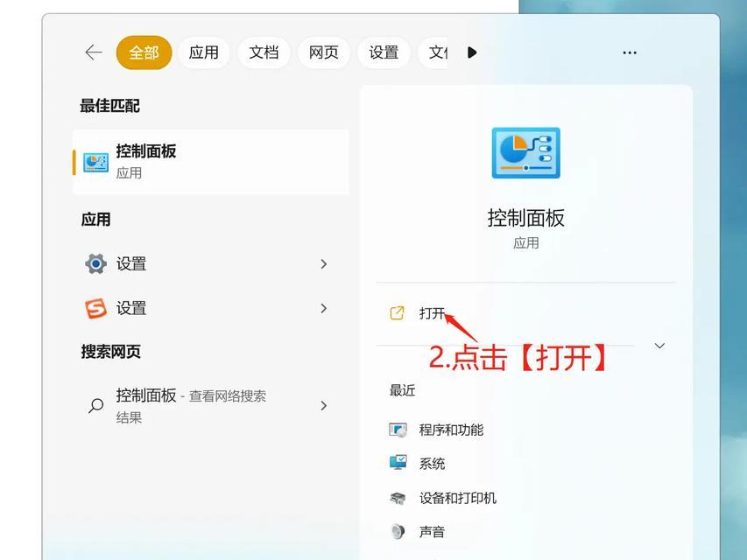This screenshot has width=747, height=560.
Task: Click the 搜索网页 section heading
Action: [x=110, y=352]
